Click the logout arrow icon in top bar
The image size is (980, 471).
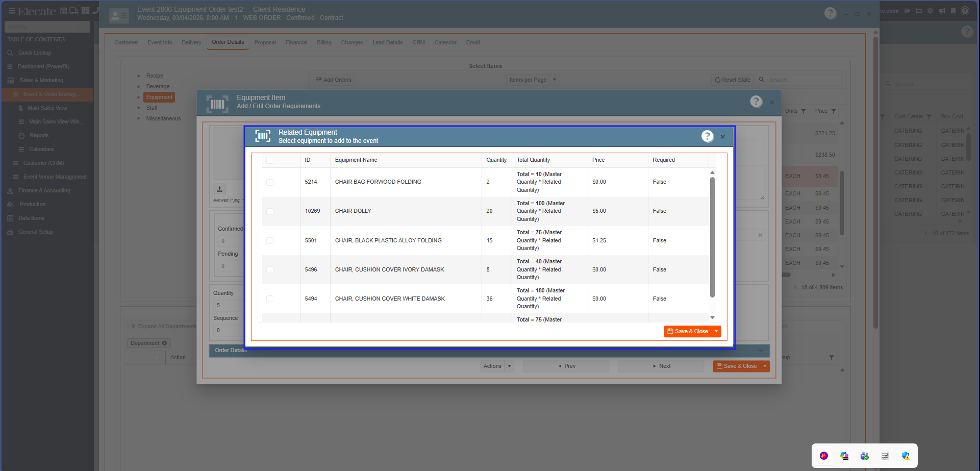[x=908, y=11]
